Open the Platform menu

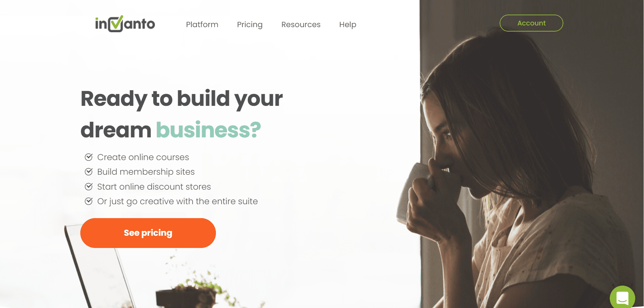click(202, 24)
